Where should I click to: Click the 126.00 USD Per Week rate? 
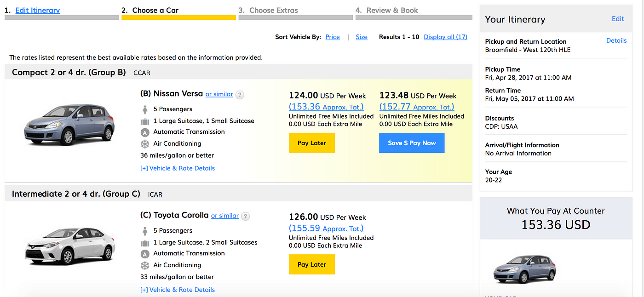[x=328, y=217]
